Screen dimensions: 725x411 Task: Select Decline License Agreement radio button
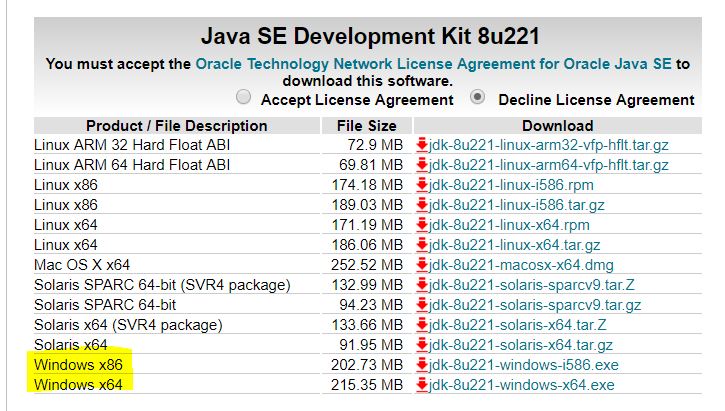pyautogui.click(x=478, y=97)
